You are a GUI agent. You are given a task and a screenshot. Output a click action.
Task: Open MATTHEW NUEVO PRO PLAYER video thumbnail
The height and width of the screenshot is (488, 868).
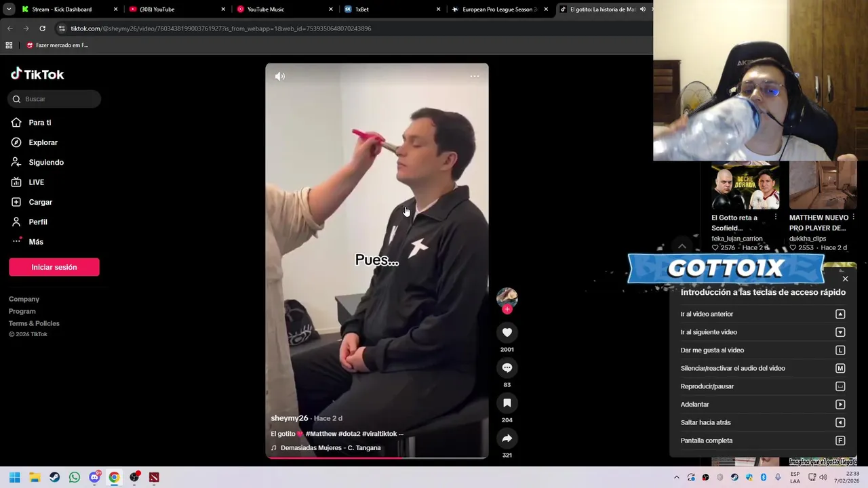823,185
